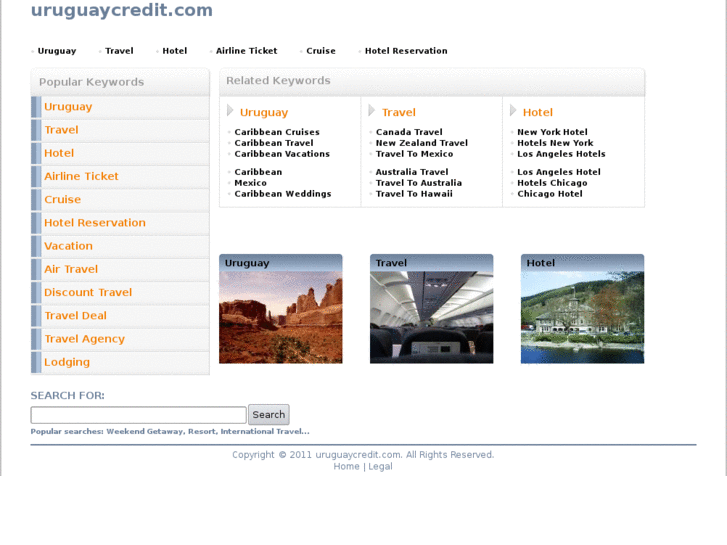Image resolution: width=727 pixels, height=545 pixels.
Task: Go to the Home footer link
Action: click(x=346, y=467)
